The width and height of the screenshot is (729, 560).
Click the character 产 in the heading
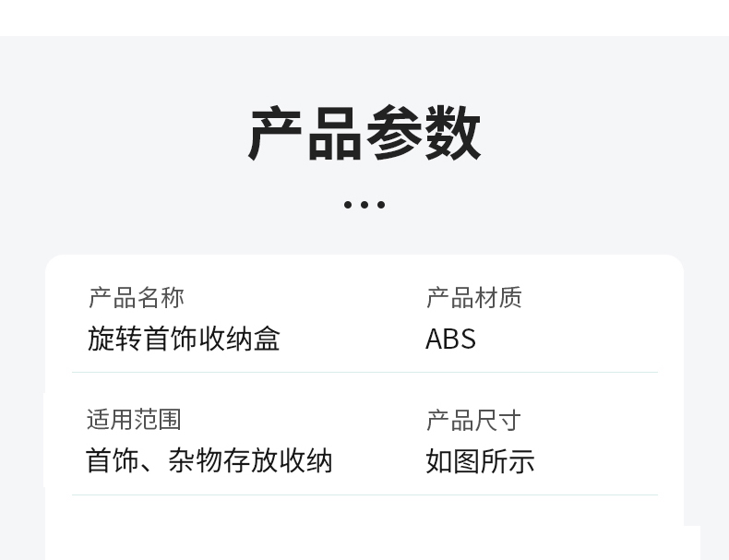[x=276, y=134]
